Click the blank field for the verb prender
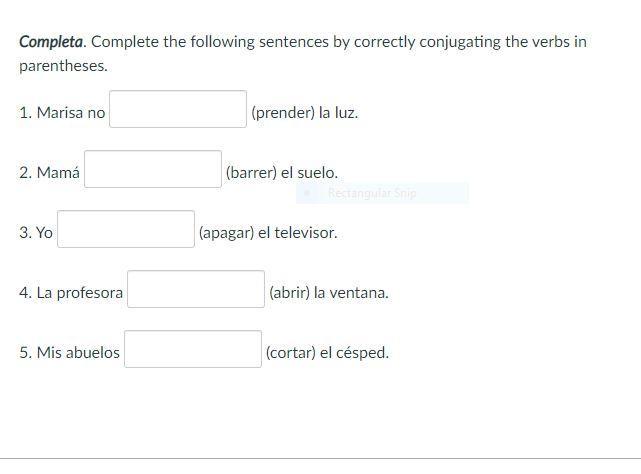 (178, 109)
